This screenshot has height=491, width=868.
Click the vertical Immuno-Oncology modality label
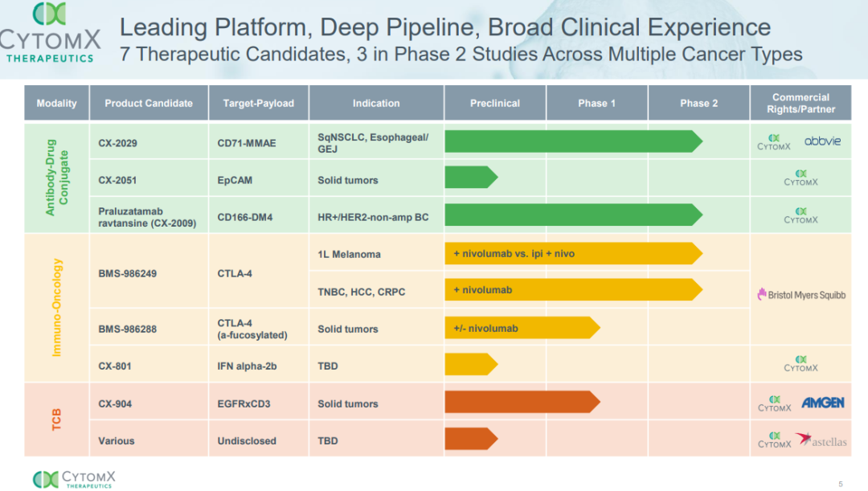[57, 308]
